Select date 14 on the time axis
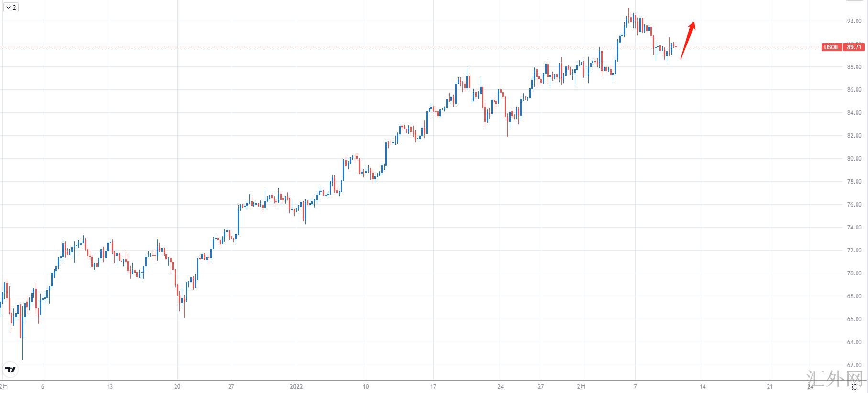 tap(703, 387)
